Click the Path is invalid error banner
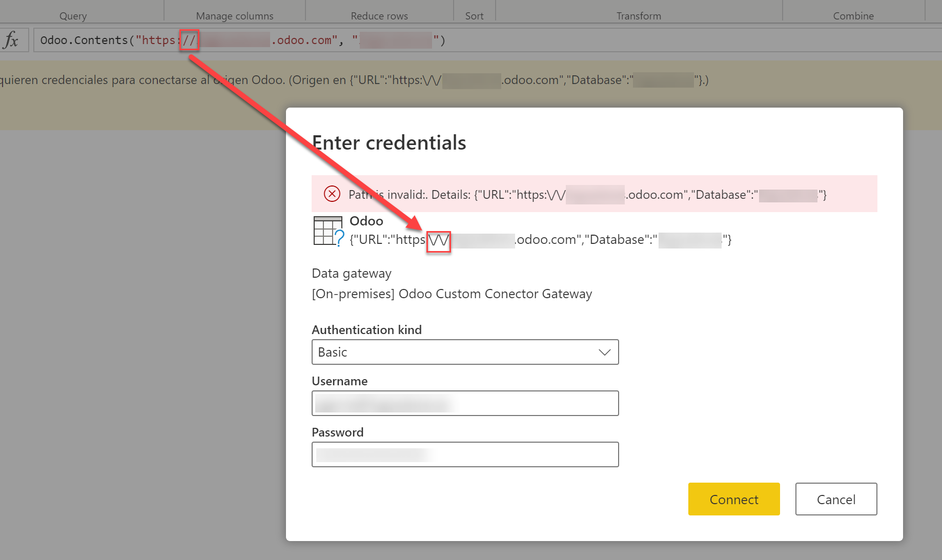The height and width of the screenshot is (560, 942). click(x=595, y=194)
